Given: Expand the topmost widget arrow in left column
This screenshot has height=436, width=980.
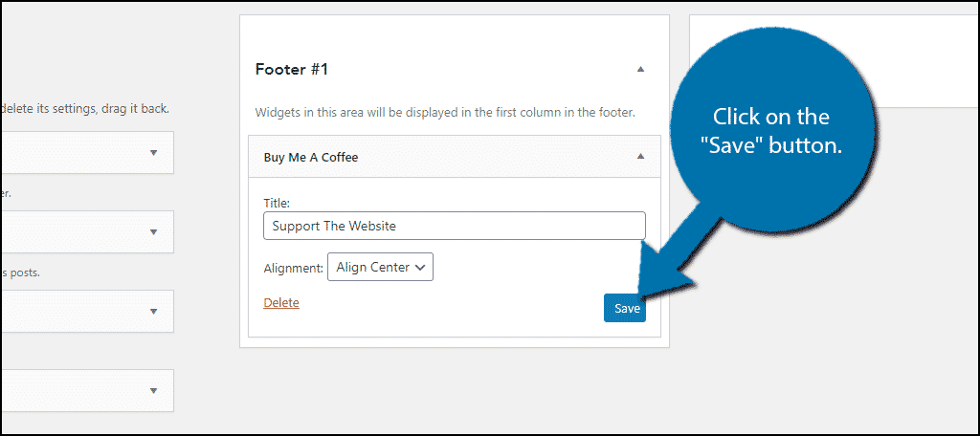Looking at the screenshot, I should tap(153, 153).
